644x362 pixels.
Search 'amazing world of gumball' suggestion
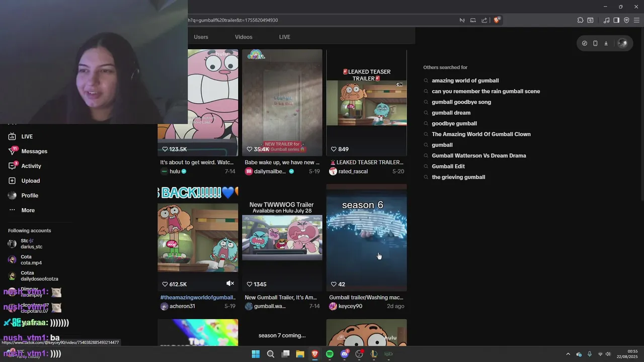465,80
